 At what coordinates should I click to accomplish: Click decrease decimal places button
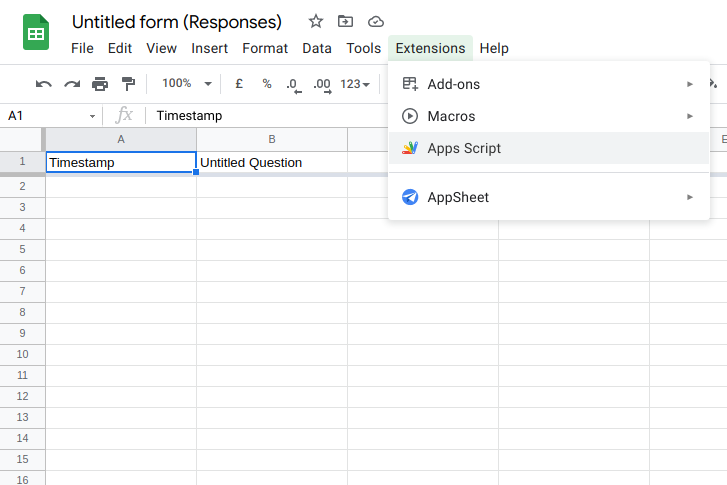point(293,85)
